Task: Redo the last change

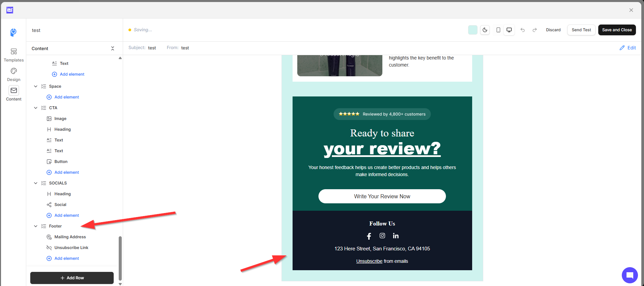Action: (535, 30)
